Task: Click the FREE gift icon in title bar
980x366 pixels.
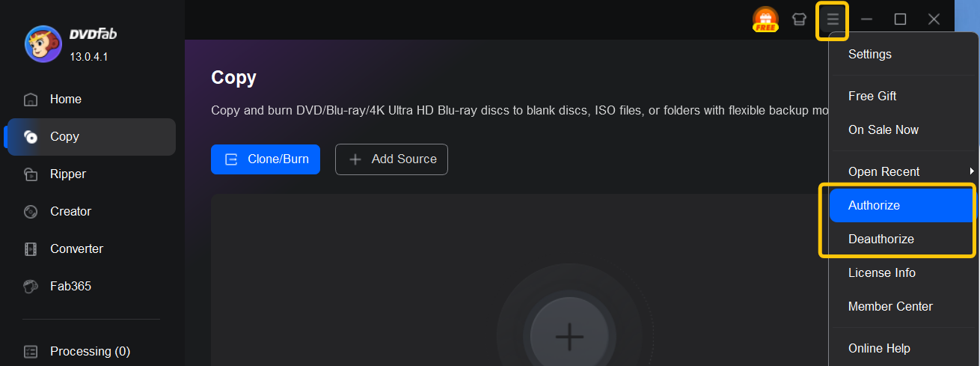Action: (765, 19)
